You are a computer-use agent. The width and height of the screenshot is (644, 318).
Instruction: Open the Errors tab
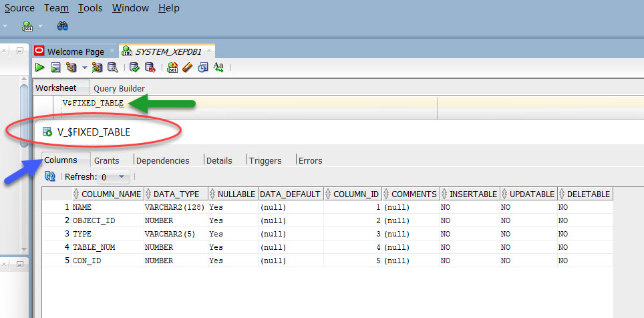tap(311, 160)
